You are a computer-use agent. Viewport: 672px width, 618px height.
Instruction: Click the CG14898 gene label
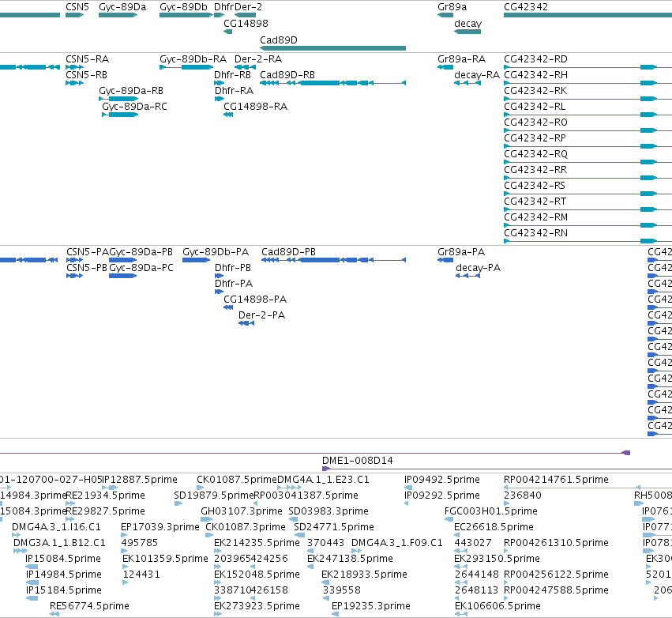click(x=246, y=24)
